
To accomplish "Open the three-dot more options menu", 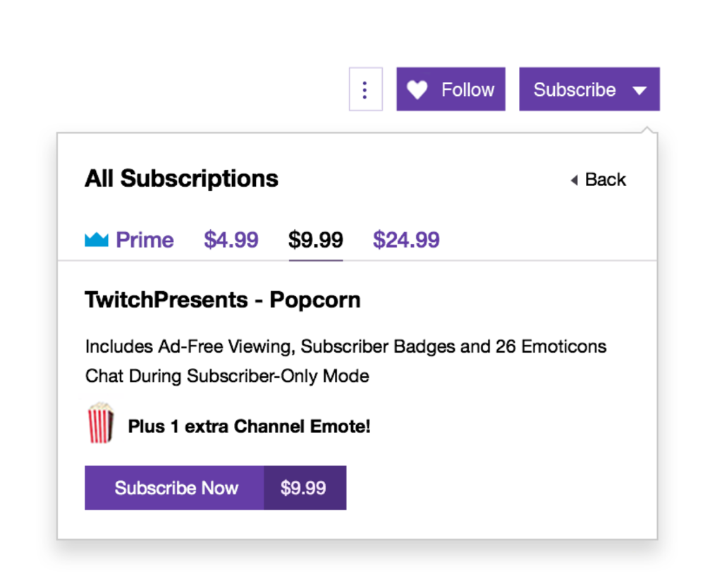I will tap(365, 89).
